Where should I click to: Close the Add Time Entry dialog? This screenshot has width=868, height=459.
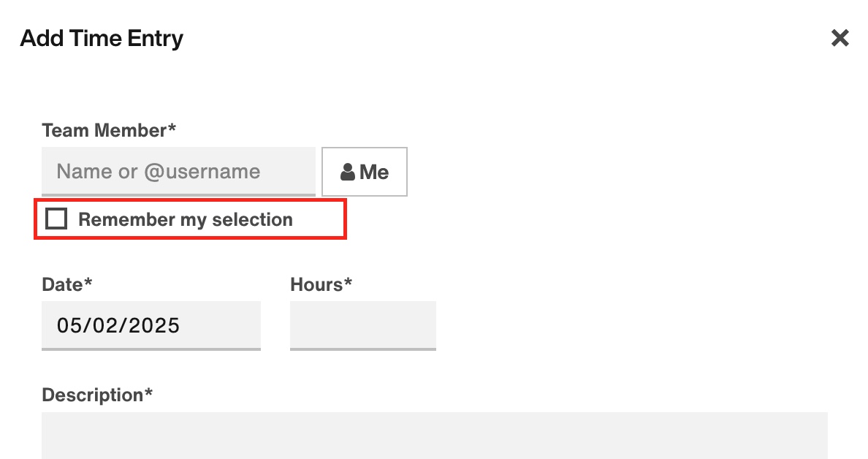point(840,38)
